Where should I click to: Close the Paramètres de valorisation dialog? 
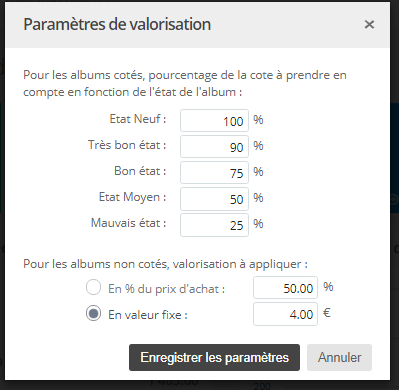click(x=369, y=24)
